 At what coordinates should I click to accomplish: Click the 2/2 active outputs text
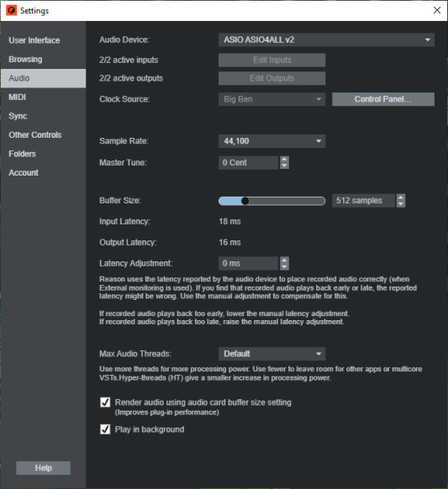131,78
